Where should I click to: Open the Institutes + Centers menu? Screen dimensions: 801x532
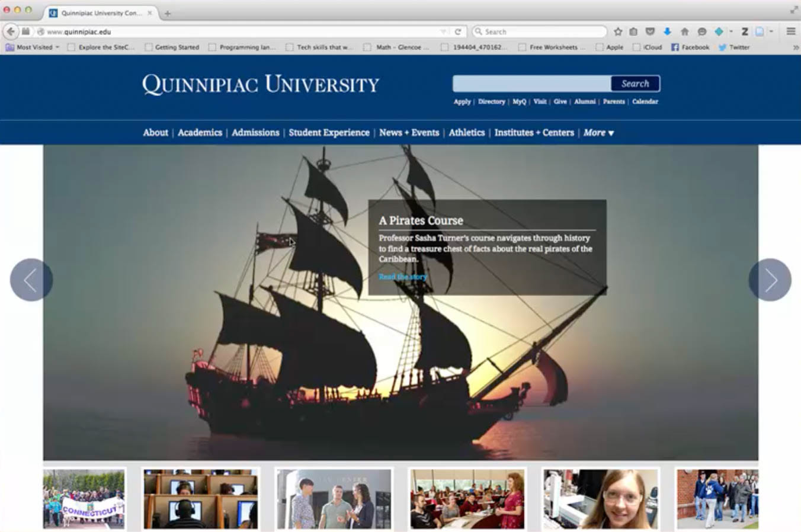point(534,133)
